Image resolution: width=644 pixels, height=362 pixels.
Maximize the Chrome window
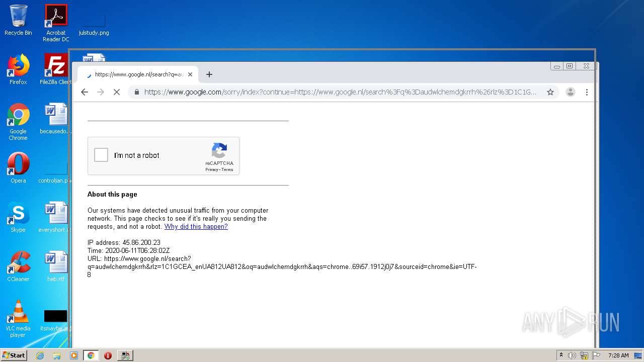(x=570, y=66)
